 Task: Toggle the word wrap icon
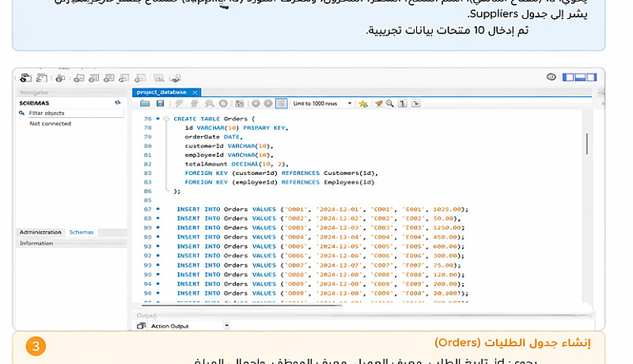point(416,104)
